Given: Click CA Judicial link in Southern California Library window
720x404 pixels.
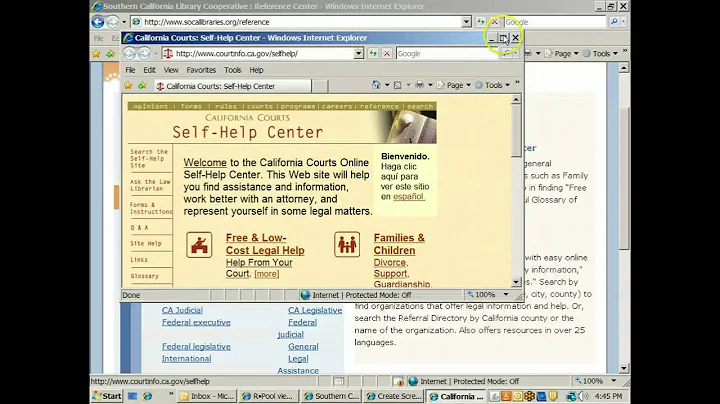Looking at the screenshot, I should [182, 310].
